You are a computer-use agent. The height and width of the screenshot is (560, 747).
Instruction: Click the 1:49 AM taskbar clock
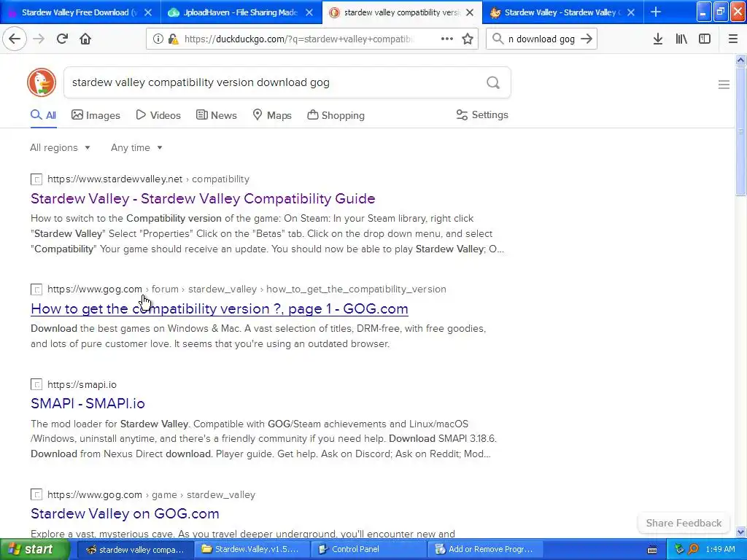[x=720, y=550]
